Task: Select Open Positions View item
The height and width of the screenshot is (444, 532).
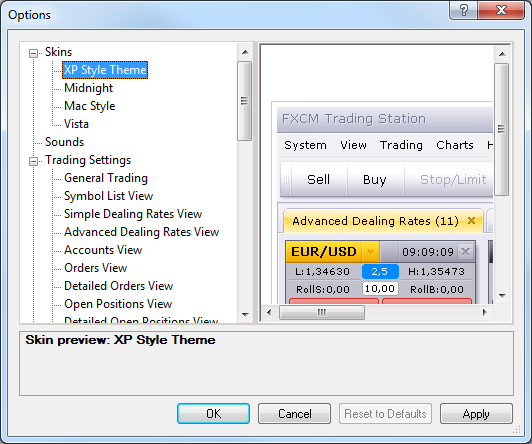Action: pos(118,304)
